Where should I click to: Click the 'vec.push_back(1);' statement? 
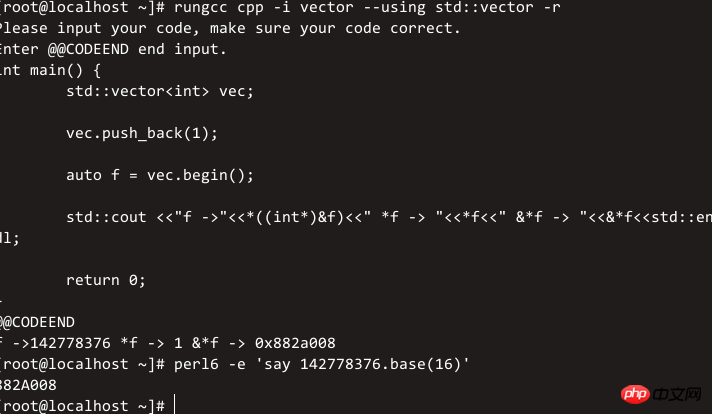[x=142, y=133]
